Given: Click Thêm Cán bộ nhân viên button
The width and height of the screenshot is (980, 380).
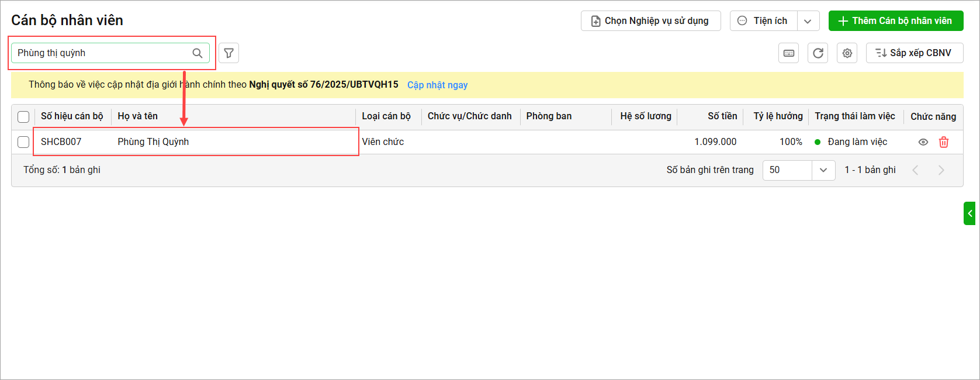Looking at the screenshot, I should click(x=895, y=21).
